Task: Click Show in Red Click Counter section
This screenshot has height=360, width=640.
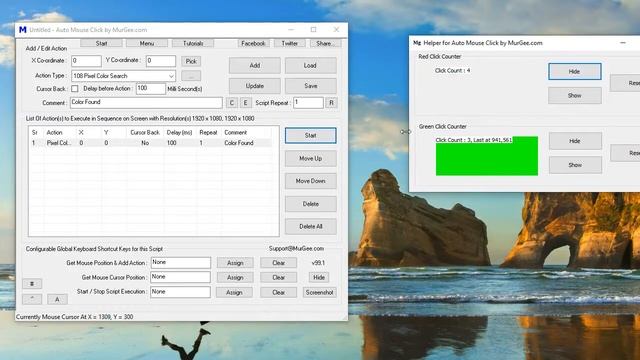Action: tap(575, 96)
